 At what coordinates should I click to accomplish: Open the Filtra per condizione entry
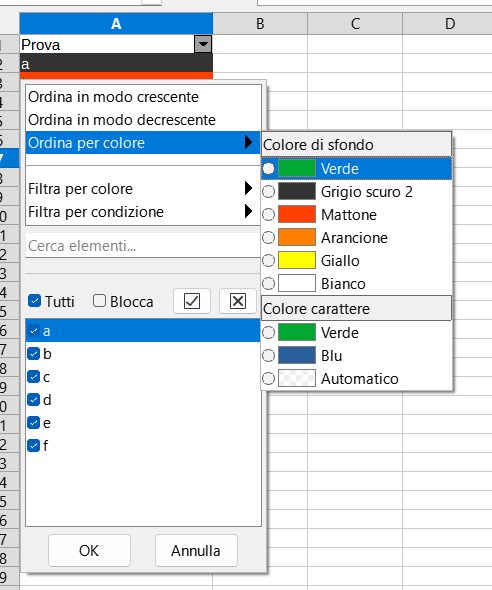pos(143,211)
